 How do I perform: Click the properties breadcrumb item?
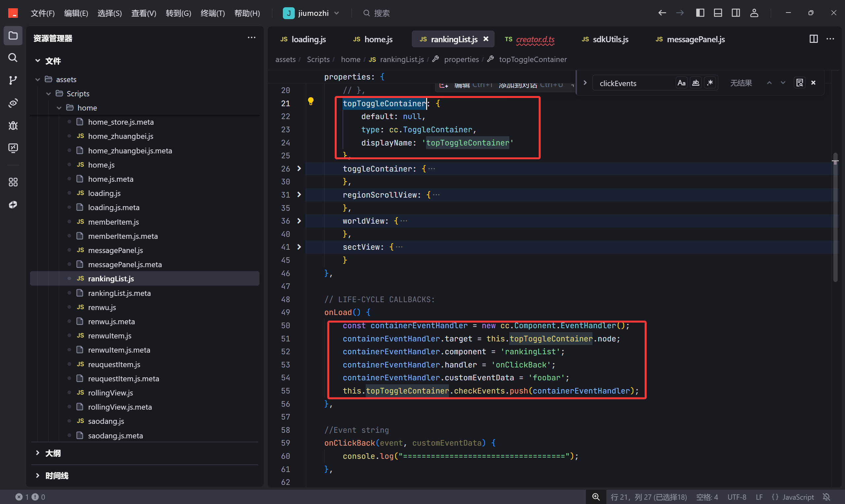click(x=461, y=59)
